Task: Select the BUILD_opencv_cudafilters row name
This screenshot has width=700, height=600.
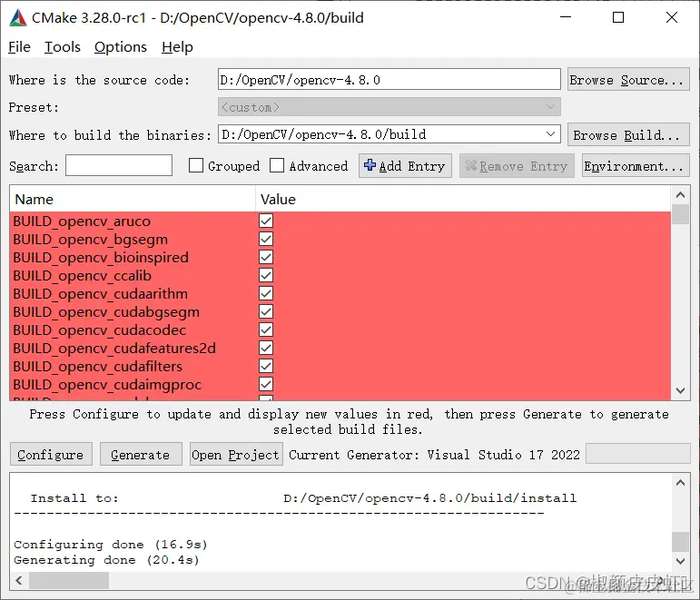Action: pos(98,367)
